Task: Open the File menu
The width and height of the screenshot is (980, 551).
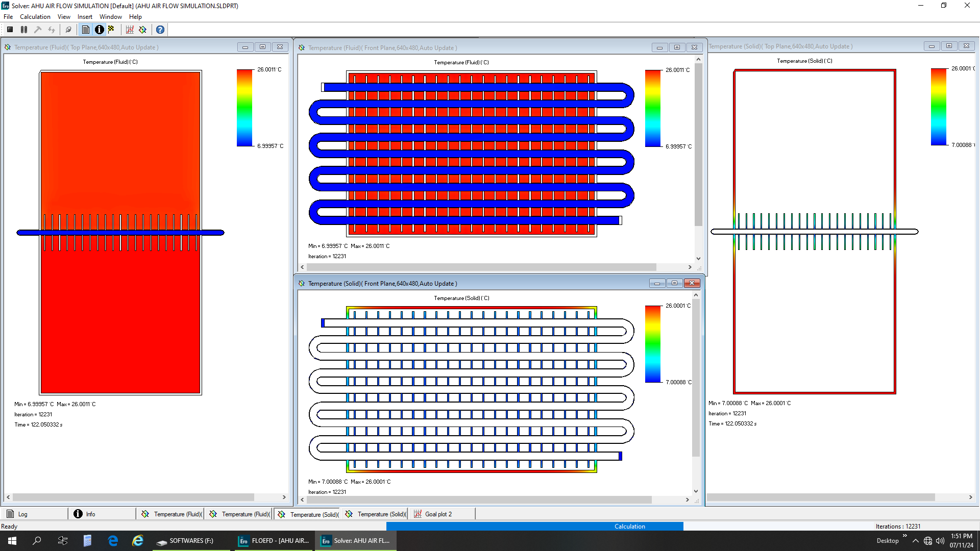Action: tap(8, 17)
